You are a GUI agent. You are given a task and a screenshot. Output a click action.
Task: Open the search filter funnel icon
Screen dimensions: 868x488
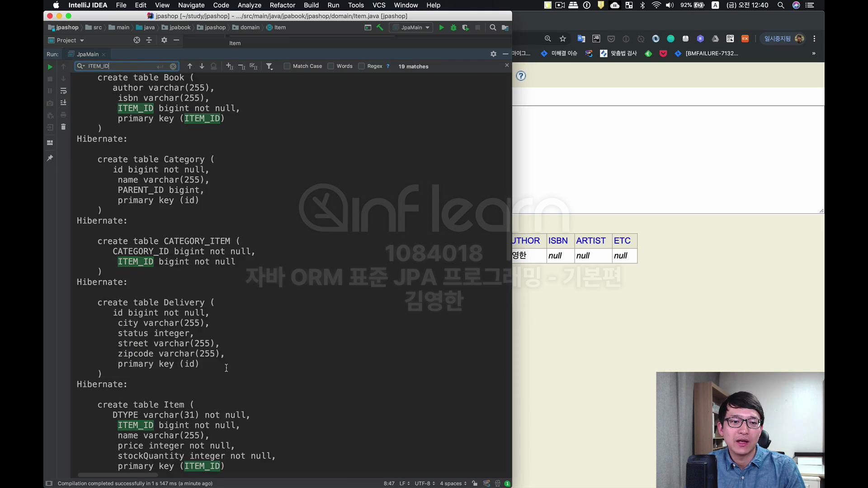pyautogui.click(x=269, y=66)
